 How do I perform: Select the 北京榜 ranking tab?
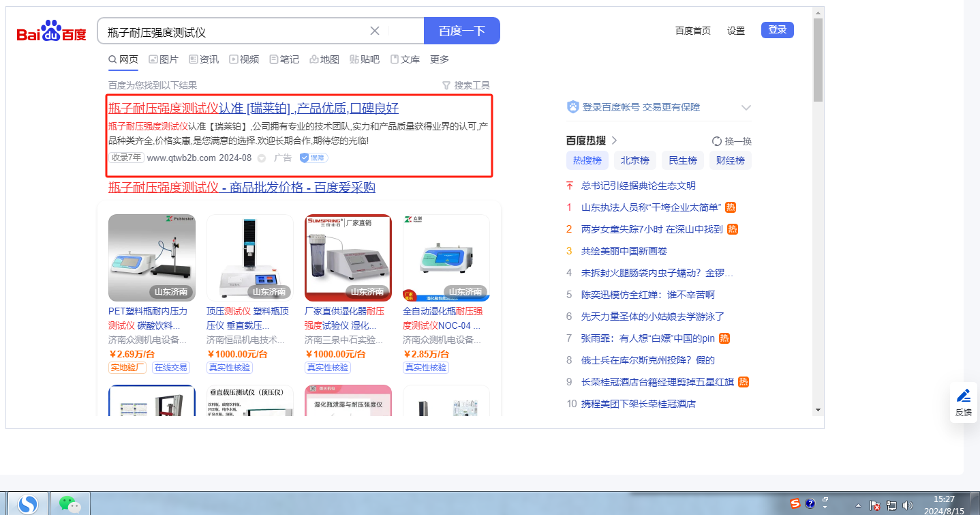click(x=635, y=160)
